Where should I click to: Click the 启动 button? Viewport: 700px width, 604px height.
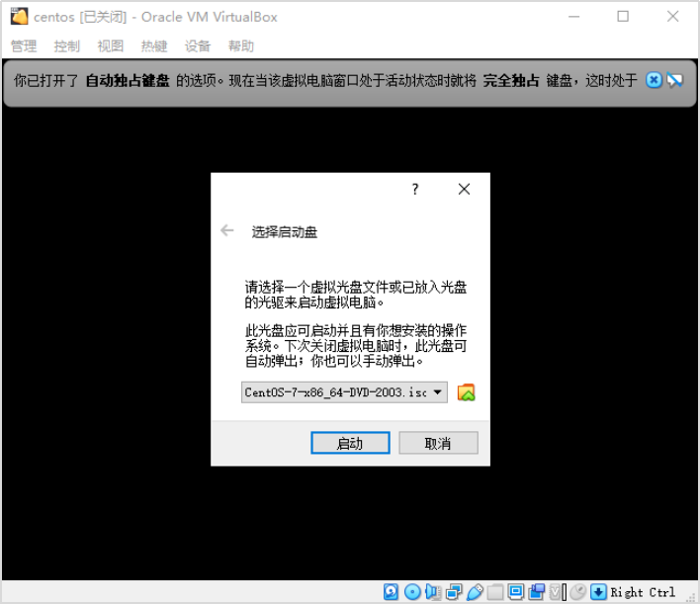coord(350,443)
